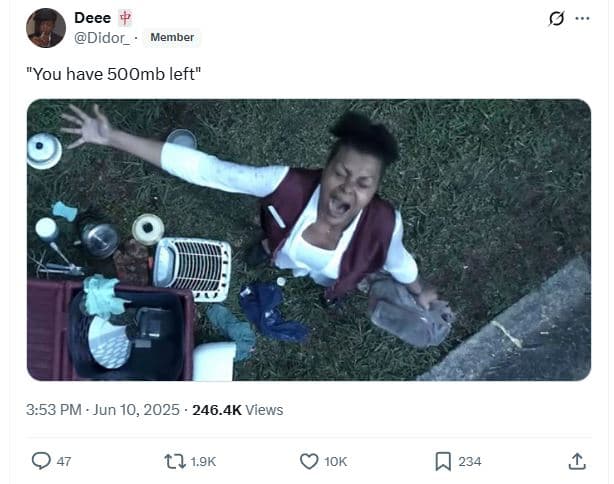Open the @Didor_ handle link
The height and width of the screenshot is (484, 614).
102,37
